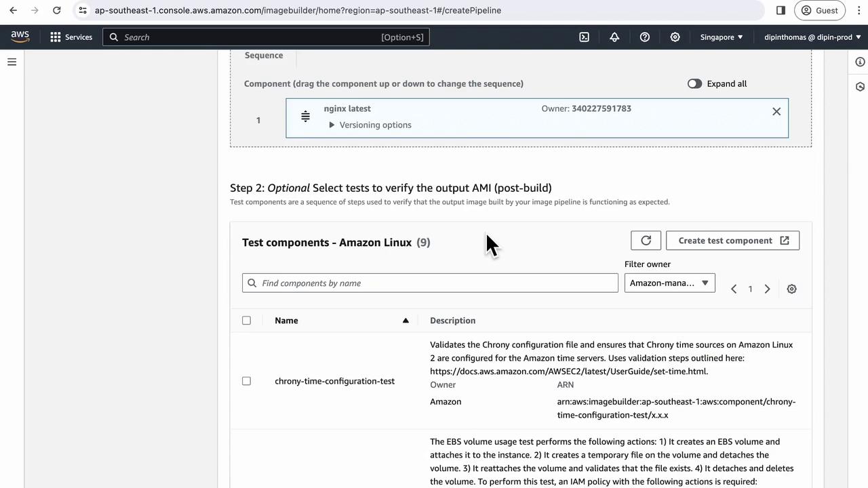Click the Find components by name field
Image resolution: width=868 pixels, height=488 pixels.
click(x=430, y=283)
